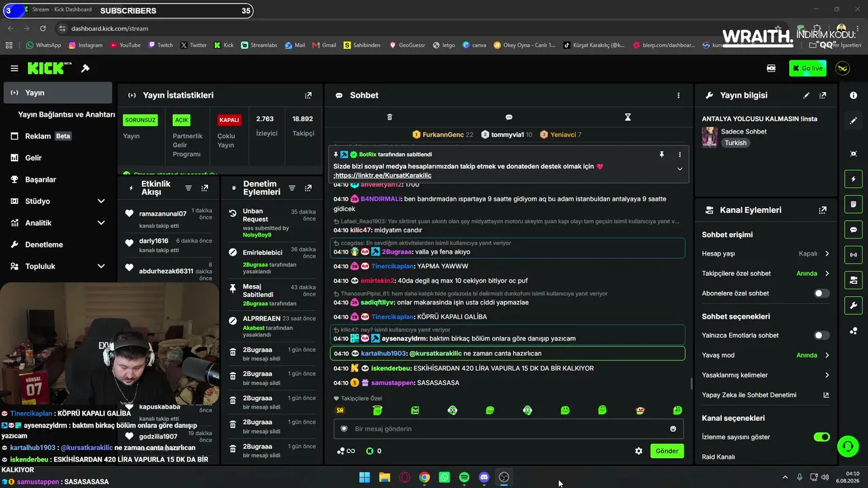This screenshot has width=868, height=488.
Task: Open Gelir in the sidebar
Action: (56, 158)
